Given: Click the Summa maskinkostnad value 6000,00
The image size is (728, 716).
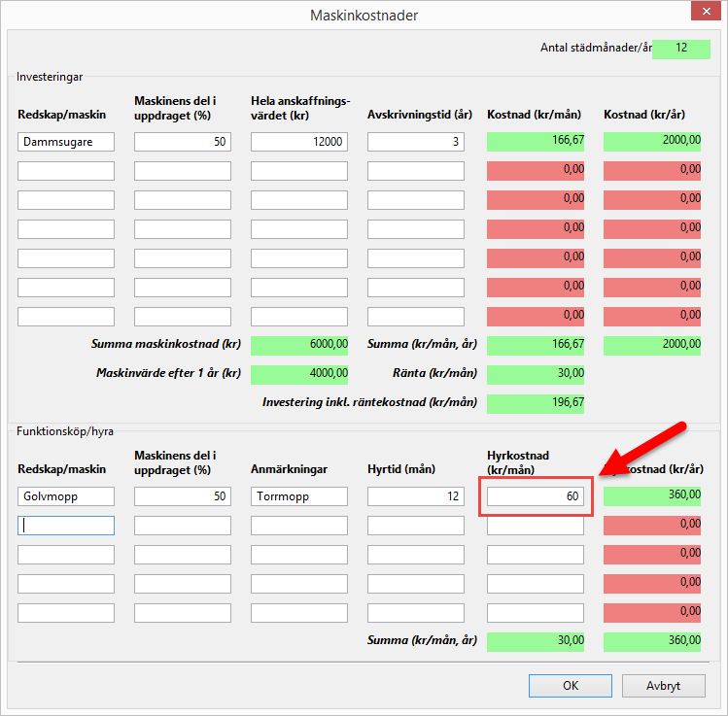Looking at the screenshot, I should 299,345.
